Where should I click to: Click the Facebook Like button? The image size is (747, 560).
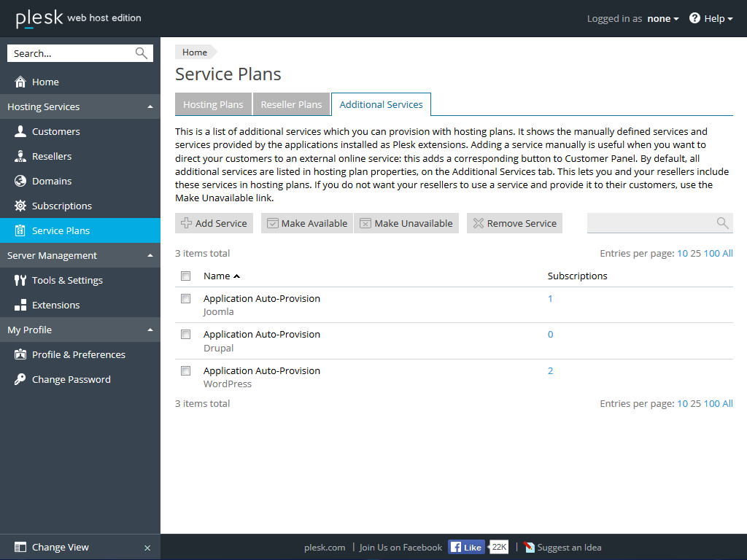466,547
